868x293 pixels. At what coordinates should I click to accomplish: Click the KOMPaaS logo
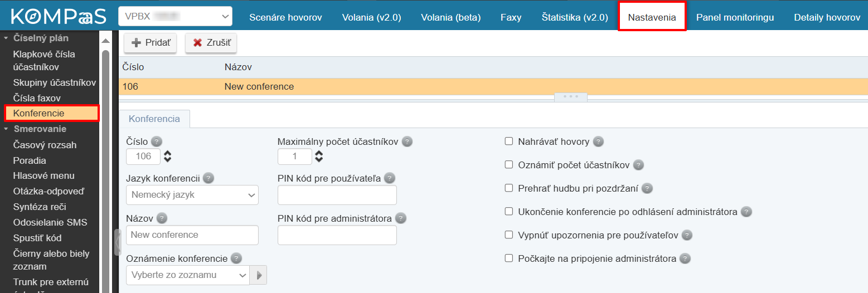coord(58,17)
